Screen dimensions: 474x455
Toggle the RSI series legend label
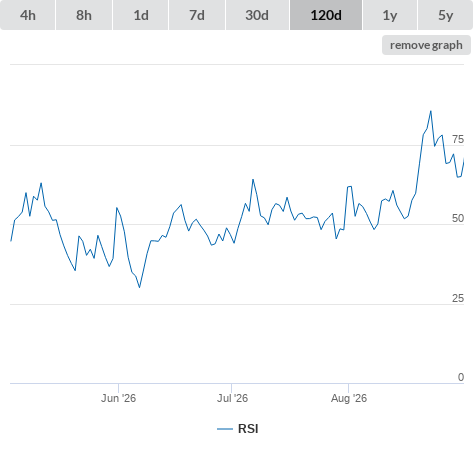[248, 429]
